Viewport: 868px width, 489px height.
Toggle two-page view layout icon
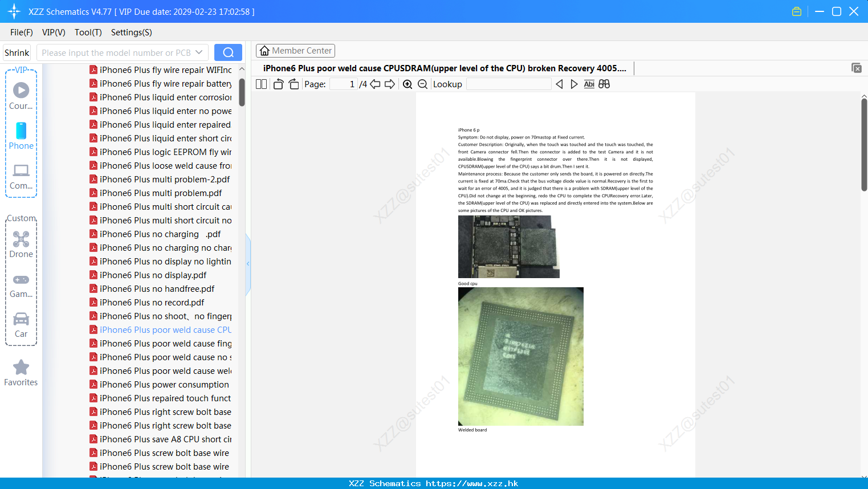(261, 84)
